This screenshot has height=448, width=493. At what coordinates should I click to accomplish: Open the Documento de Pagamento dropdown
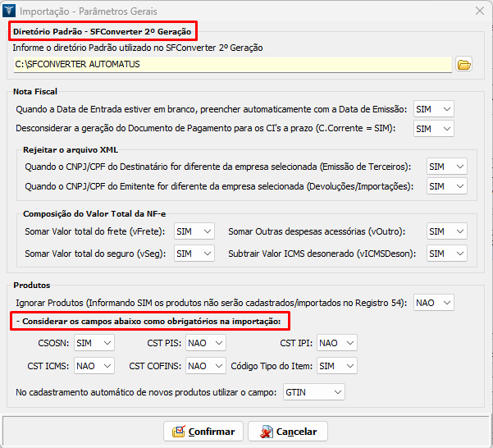pos(433,129)
